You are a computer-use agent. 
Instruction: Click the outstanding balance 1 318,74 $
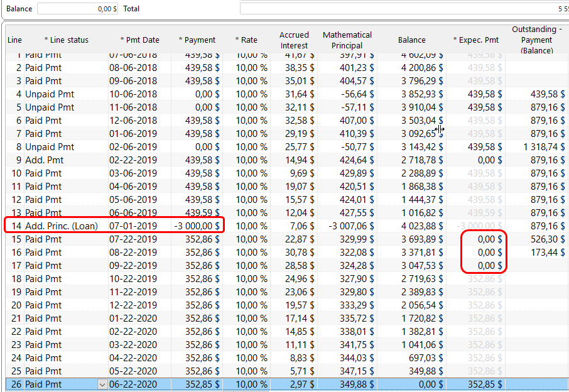(544, 147)
